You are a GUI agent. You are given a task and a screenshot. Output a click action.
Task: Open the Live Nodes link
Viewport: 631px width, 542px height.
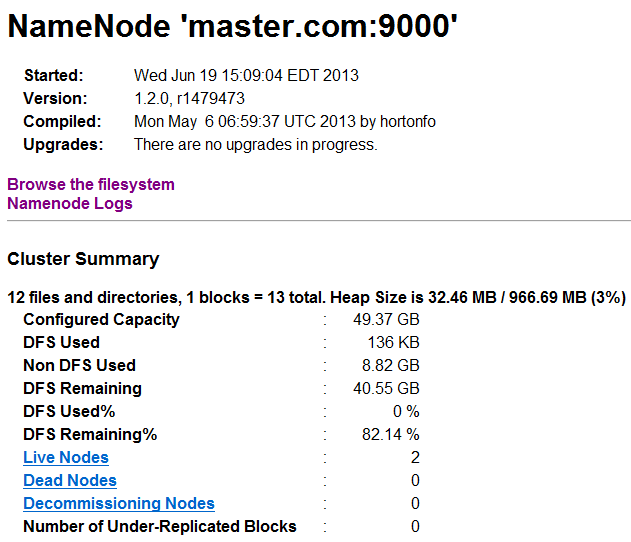tap(66, 458)
